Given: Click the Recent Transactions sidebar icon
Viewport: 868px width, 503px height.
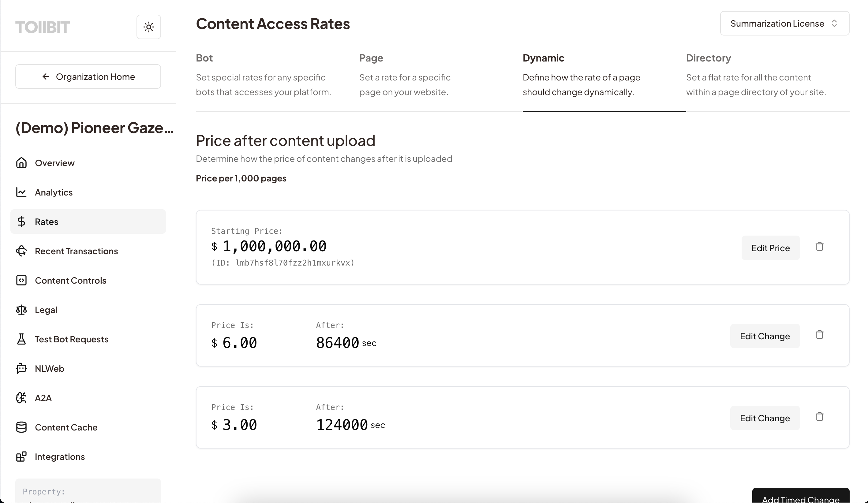Looking at the screenshot, I should click(21, 251).
